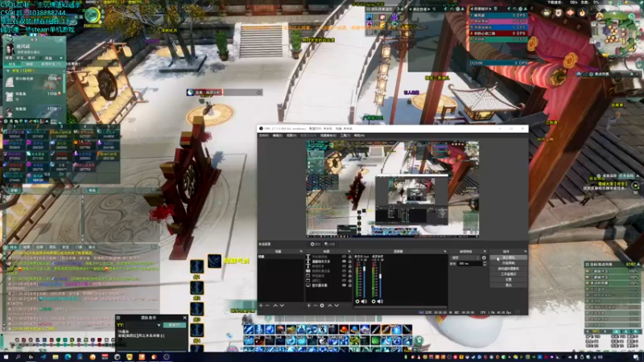The height and width of the screenshot is (362, 644).
Task: Remove selected source in OBS sources panel
Action: click(315, 306)
